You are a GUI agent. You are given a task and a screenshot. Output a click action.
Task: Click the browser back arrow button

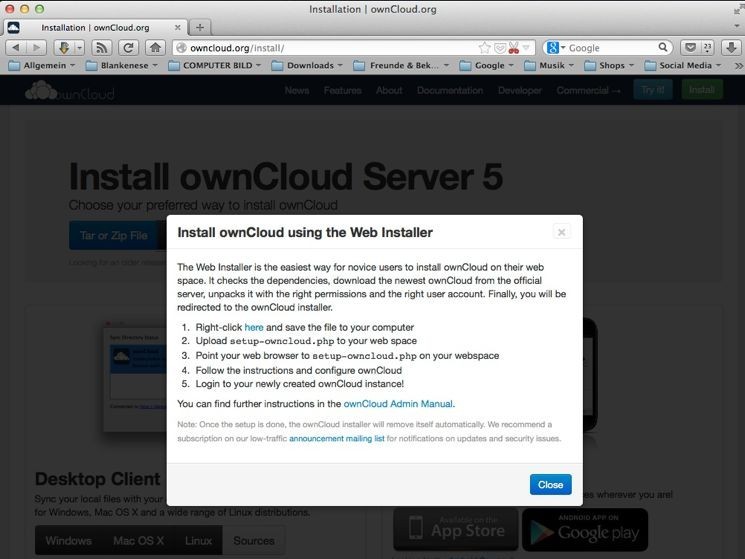pyautogui.click(x=18, y=47)
